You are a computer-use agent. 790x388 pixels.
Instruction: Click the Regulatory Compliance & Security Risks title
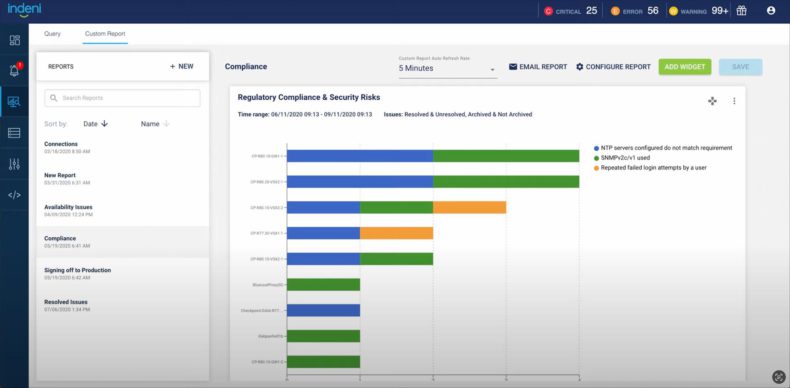[309, 97]
